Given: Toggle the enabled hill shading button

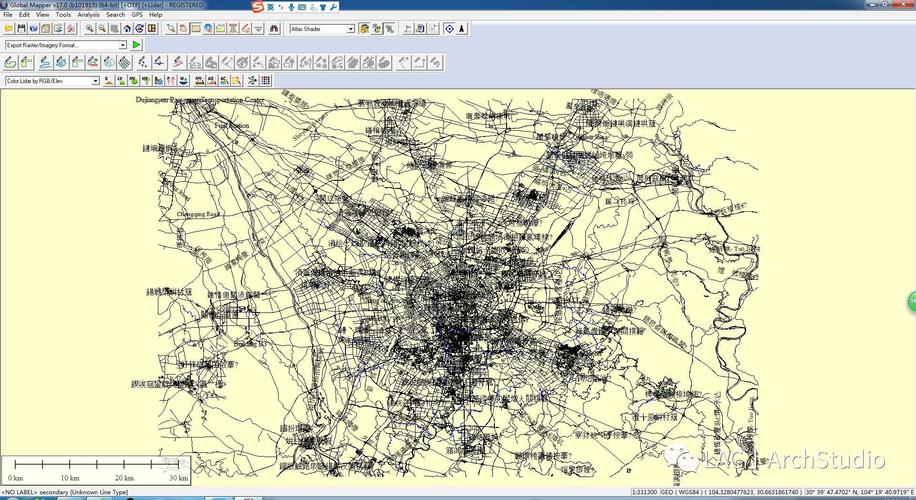Looking at the screenshot, I should (364, 29).
